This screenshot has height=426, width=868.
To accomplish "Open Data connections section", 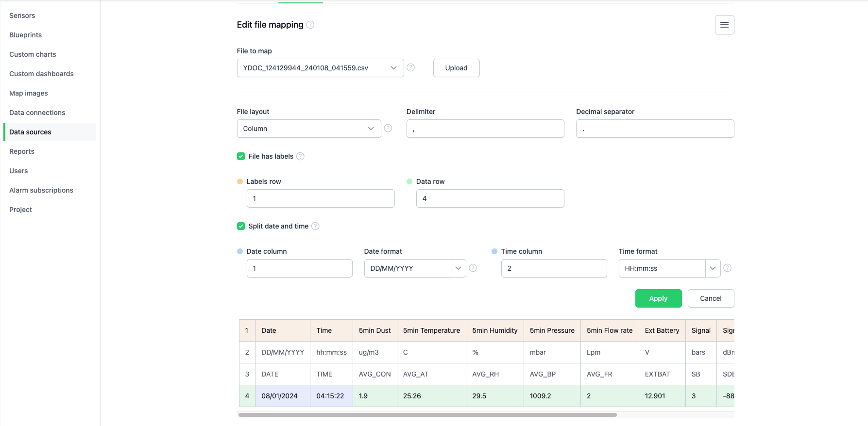I will click(x=37, y=113).
